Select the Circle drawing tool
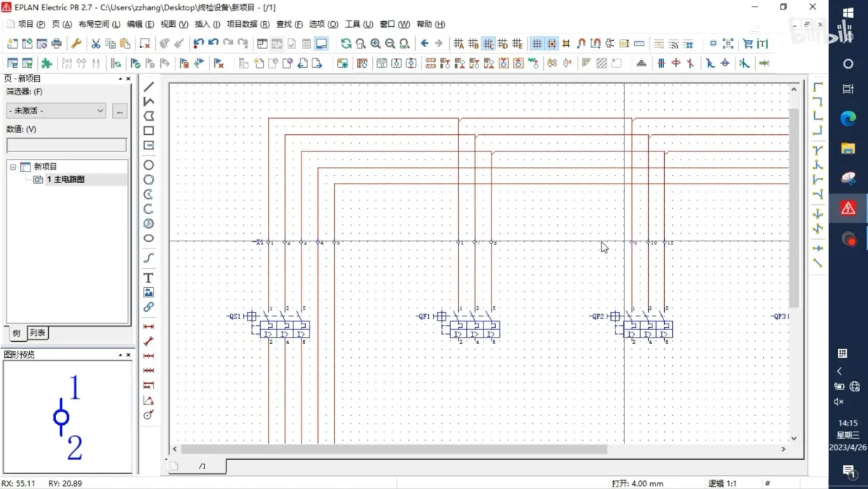 149,165
